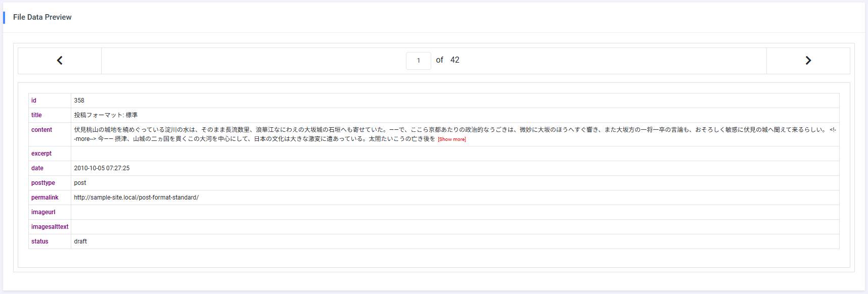Click the status value 'draft'

tap(80, 241)
